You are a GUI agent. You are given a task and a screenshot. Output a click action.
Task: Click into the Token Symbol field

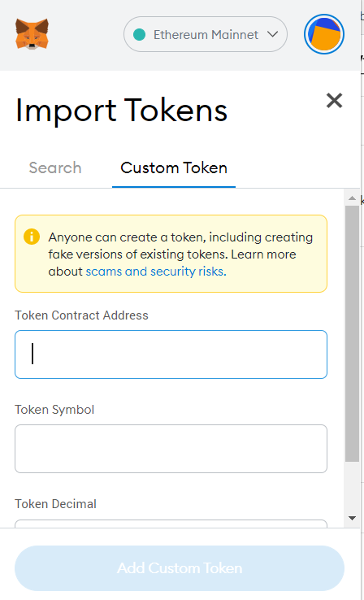pos(171,449)
